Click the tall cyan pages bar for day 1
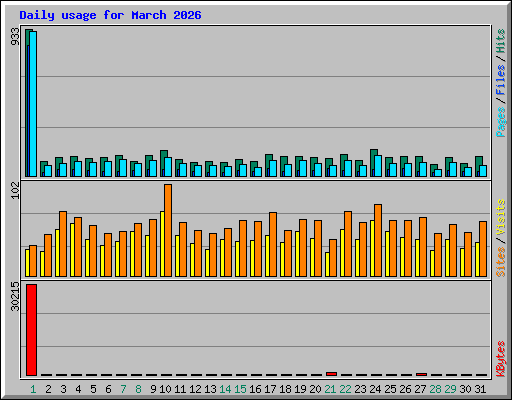This screenshot has width=512, height=400. tap(33, 104)
